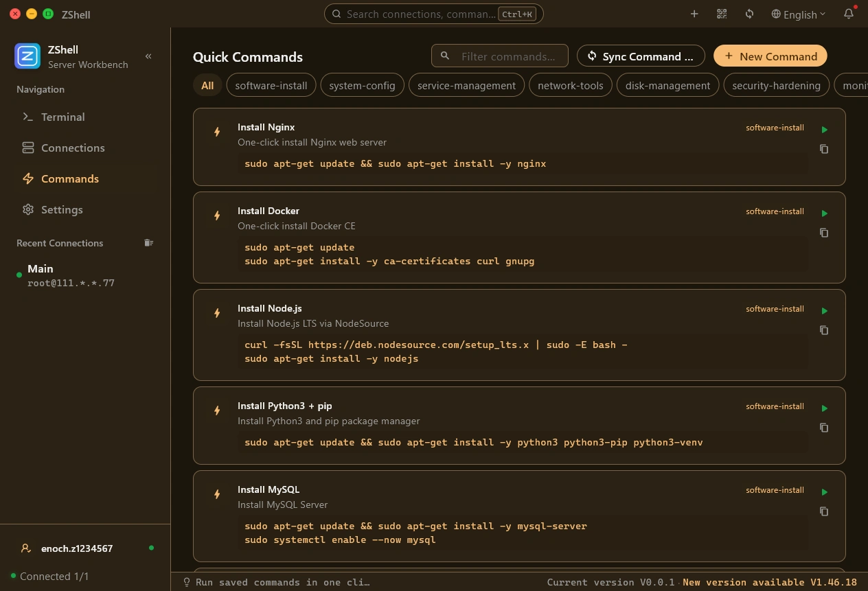Screen dimensions: 868x591
Task: Click software-install tag on Install Docker
Action: 775,211
